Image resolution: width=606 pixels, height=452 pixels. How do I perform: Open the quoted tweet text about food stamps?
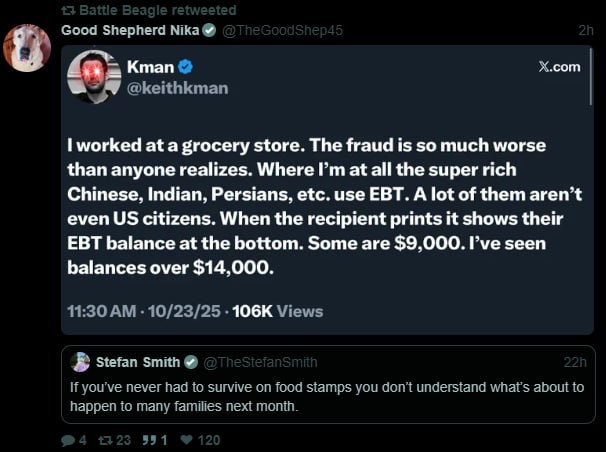[326, 397]
